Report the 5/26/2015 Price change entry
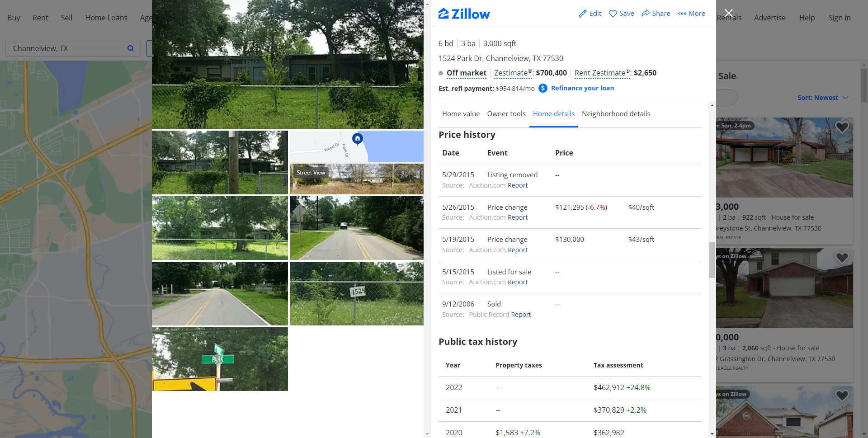 518,217
